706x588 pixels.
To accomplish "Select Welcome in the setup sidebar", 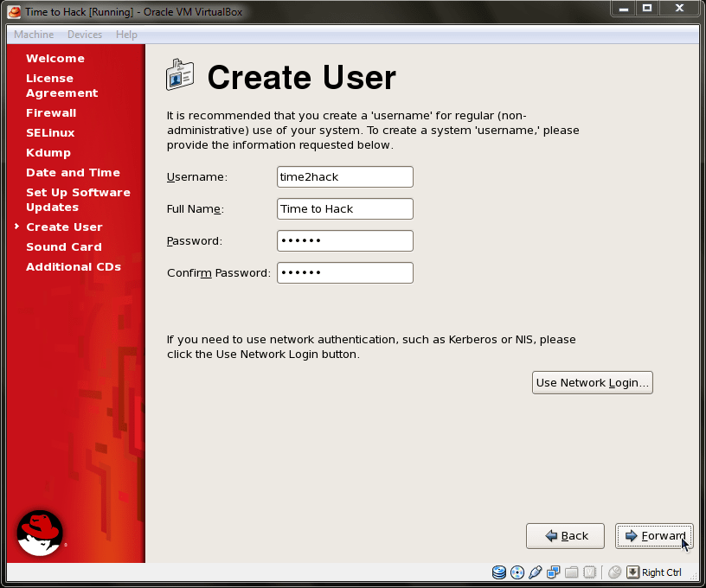I will point(55,59).
